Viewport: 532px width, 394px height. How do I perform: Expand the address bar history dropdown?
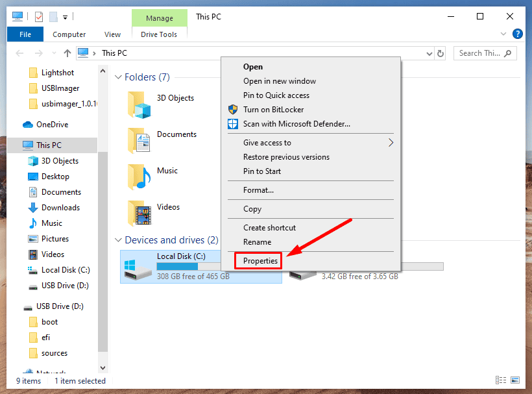(x=429, y=54)
